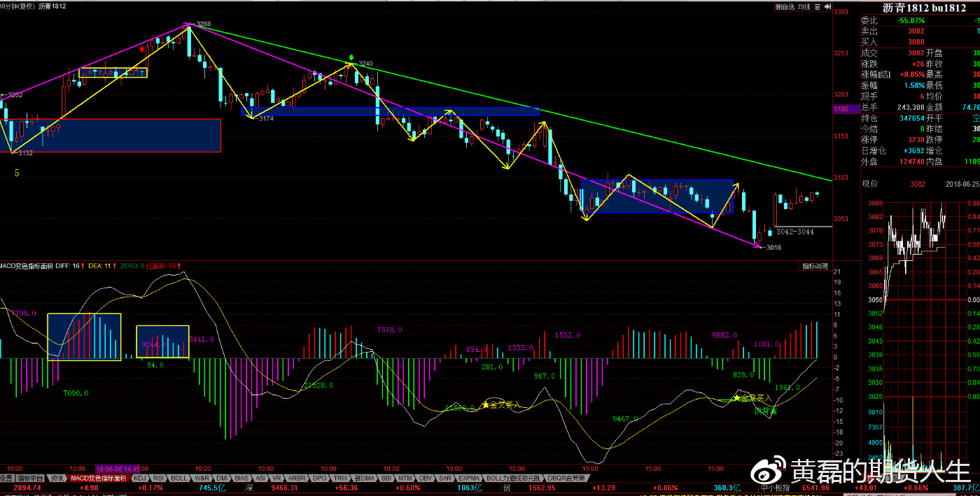This screenshot has width=980, height=496.
Task: Click the 3288 high price label
Action: (203, 24)
